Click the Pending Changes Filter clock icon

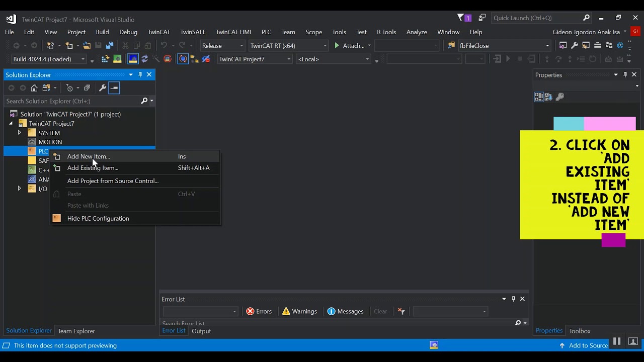[x=69, y=88]
